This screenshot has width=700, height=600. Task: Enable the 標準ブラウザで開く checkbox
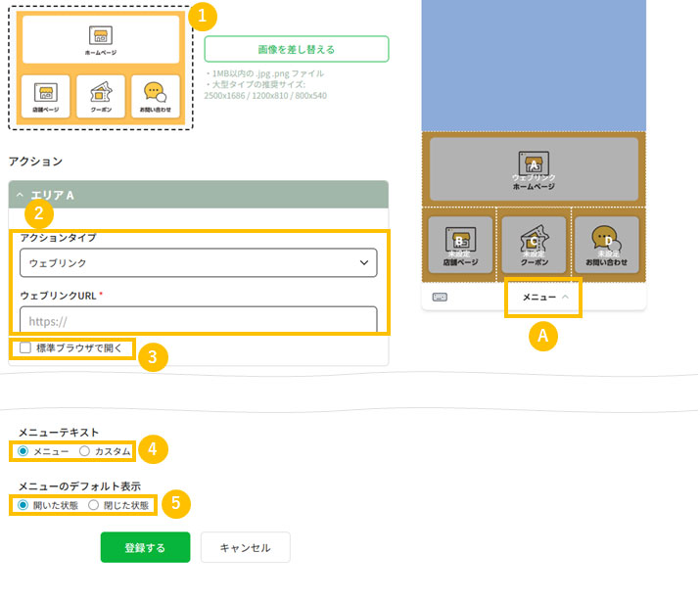click(25, 347)
